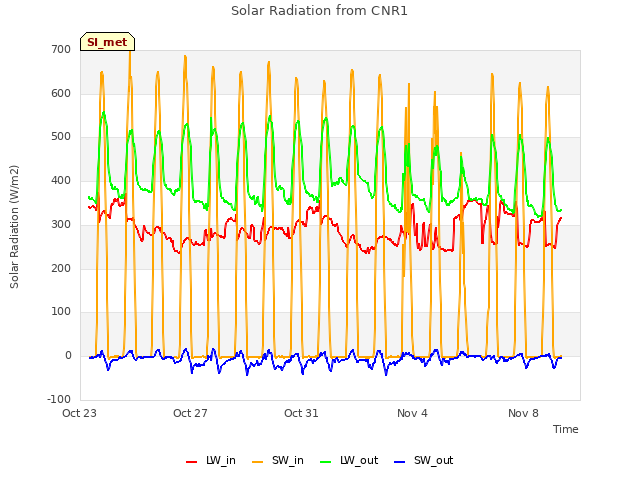
Task: Click the x-axis label Time
Action: point(565,429)
